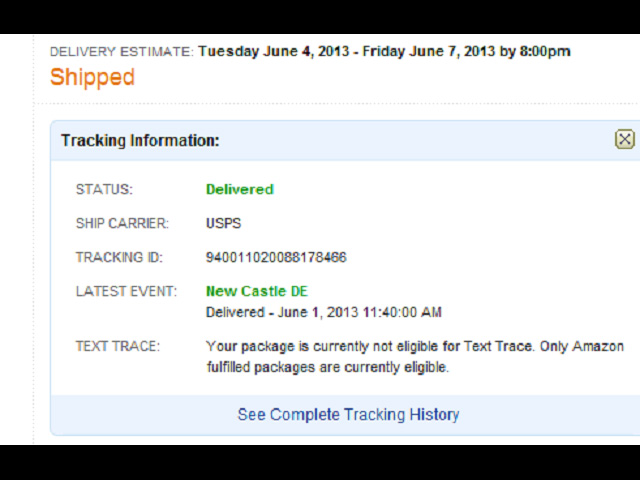Click the New Castle DE location
The width and height of the screenshot is (640, 480).
pyautogui.click(x=256, y=291)
